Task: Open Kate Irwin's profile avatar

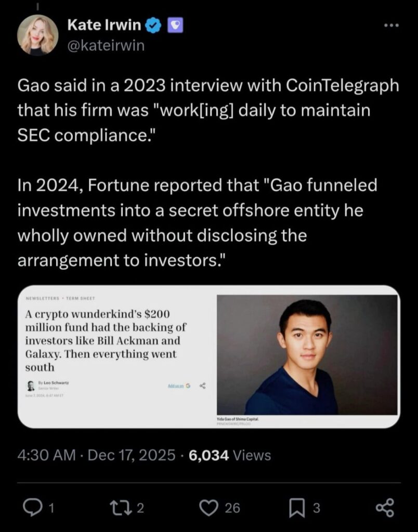Action: pos(37,35)
